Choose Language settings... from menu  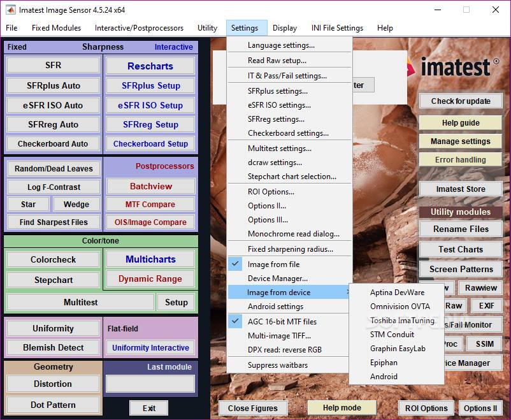pos(289,45)
